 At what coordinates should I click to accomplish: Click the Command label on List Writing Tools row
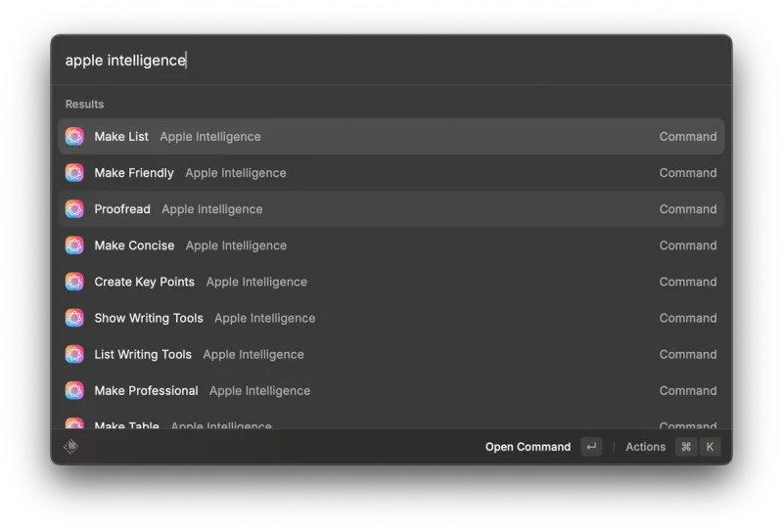pyautogui.click(x=688, y=354)
